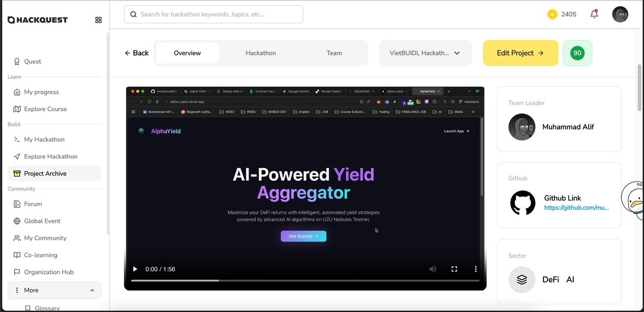Switch to the Overview tab

pyautogui.click(x=187, y=53)
